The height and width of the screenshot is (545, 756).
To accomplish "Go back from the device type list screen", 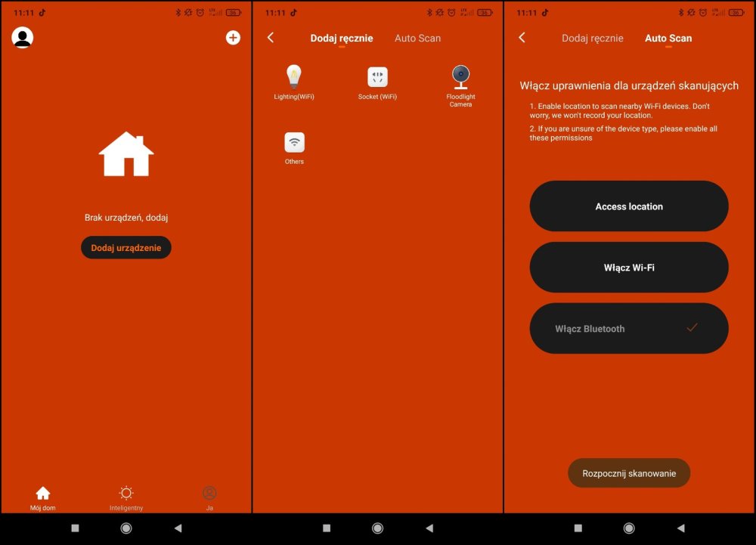I will pyautogui.click(x=271, y=38).
